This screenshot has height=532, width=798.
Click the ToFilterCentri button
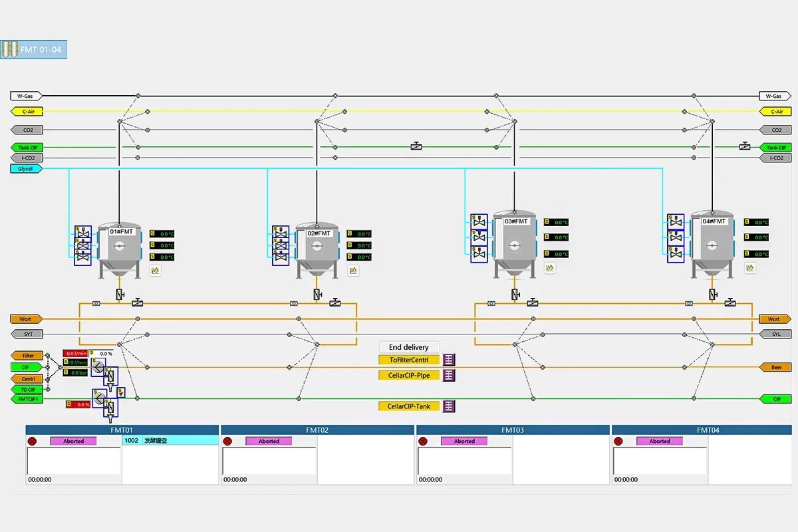click(409, 360)
